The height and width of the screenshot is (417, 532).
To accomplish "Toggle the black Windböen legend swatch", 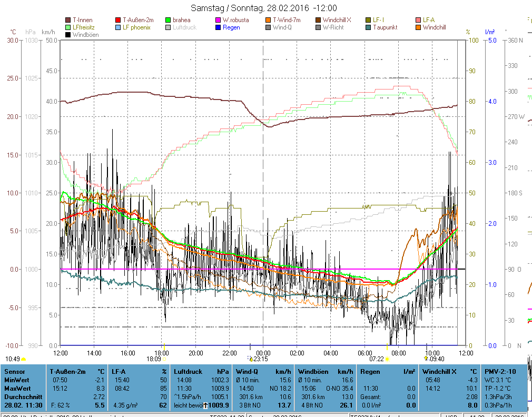I will click(x=68, y=35).
